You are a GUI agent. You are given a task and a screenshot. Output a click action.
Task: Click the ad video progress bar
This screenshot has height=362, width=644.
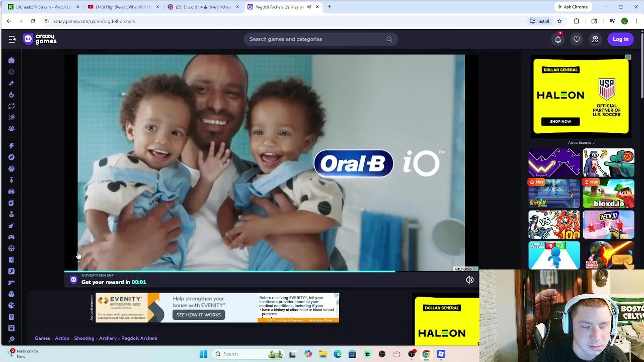(272, 271)
